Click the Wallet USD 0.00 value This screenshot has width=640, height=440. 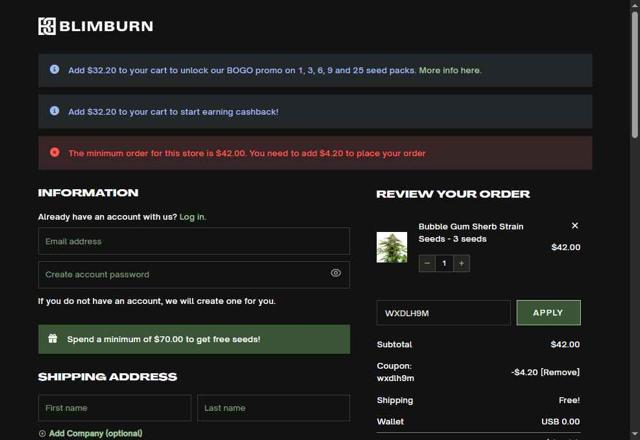[560, 422]
